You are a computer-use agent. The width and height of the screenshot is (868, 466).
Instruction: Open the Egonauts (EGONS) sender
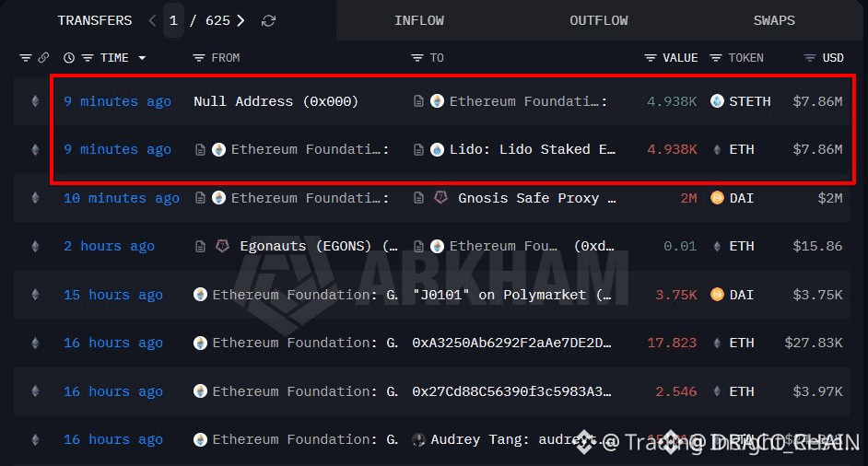tap(318, 246)
